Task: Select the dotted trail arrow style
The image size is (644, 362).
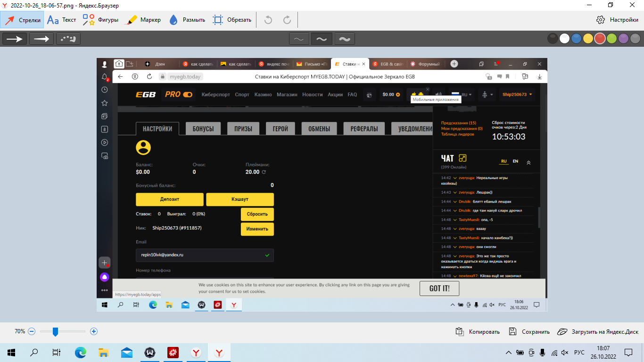Action: pyautogui.click(x=68, y=39)
